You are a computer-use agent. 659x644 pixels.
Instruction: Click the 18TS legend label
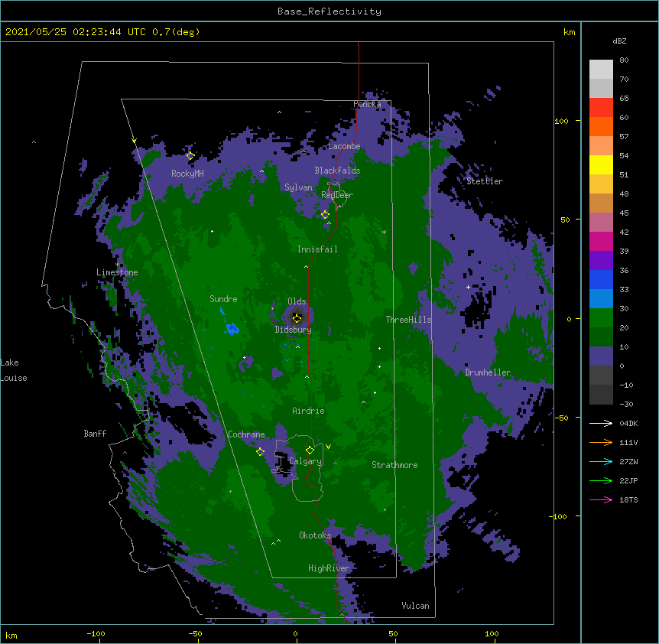click(628, 499)
